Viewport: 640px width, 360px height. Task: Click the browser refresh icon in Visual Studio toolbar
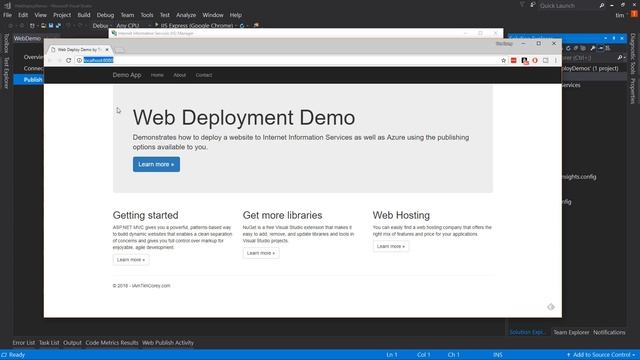[x=242, y=25]
